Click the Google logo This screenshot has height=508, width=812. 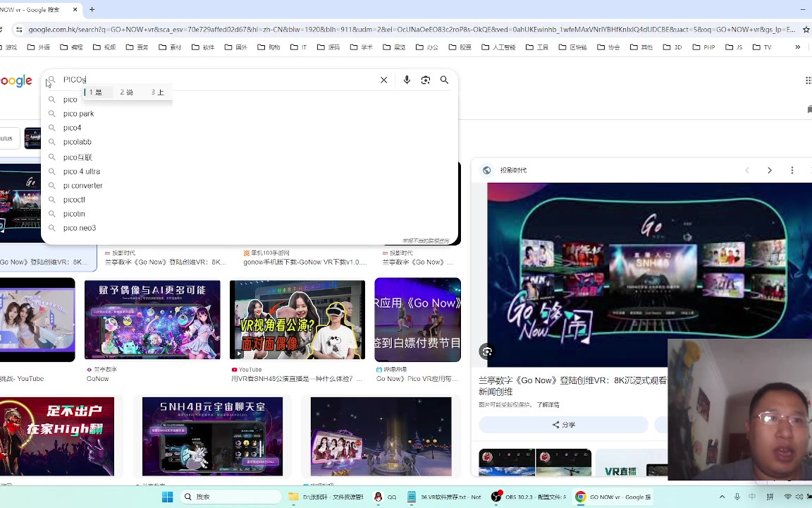pyautogui.click(x=16, y=81)
